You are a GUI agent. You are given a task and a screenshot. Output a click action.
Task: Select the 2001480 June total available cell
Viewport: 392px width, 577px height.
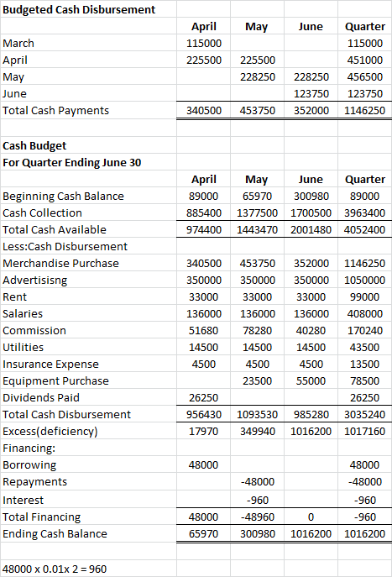[x=311, y=229]
